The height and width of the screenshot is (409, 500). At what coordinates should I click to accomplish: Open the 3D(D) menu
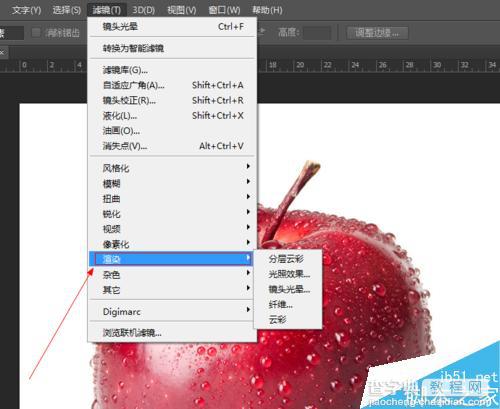click(x=143, y=10)
